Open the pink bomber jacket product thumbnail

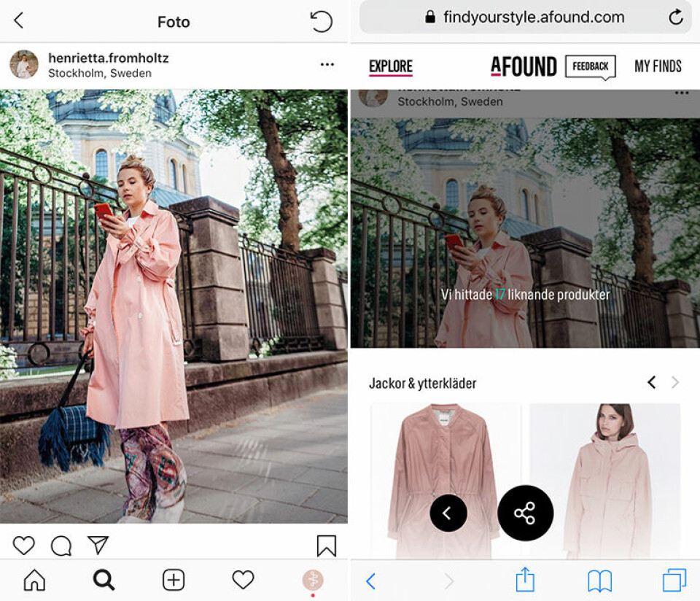pos(446,481)
